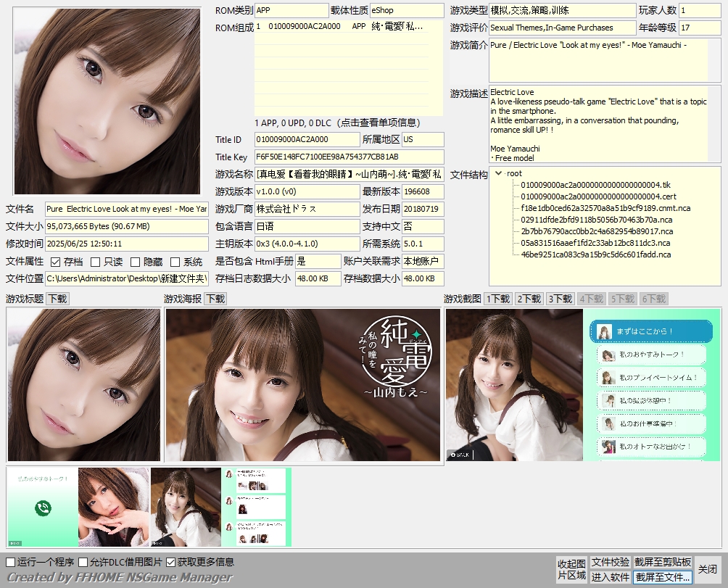Click the Title Key input field

pos(349,157)
